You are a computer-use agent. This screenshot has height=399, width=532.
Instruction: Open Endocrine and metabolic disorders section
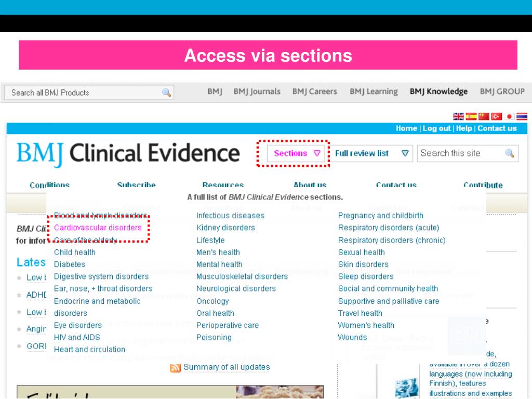click(97, 307)
